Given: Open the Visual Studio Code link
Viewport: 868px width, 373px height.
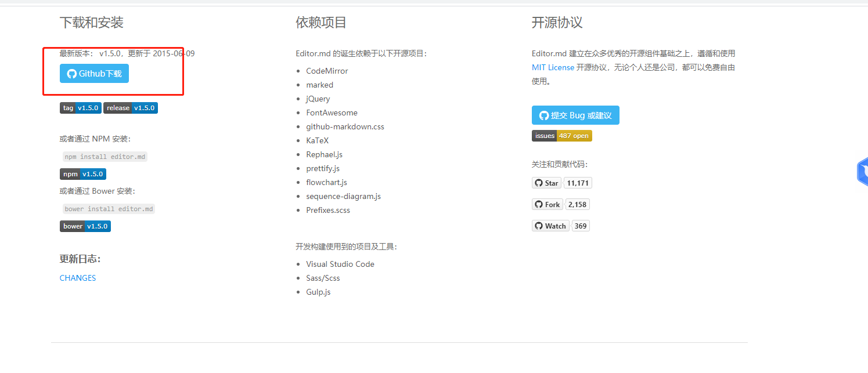Looking at the screenshot, I should tap(340, 264).
